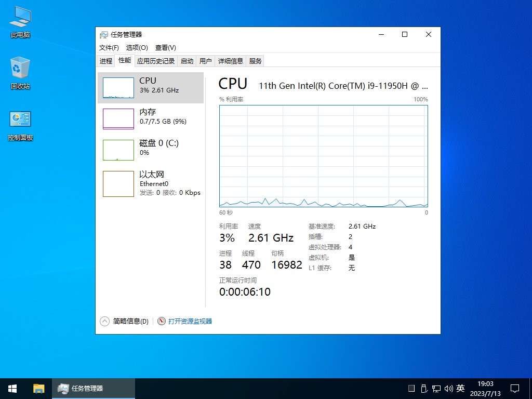Viewport: 532px width, 399px height.
Task: Click network tray icon
Action: (436, 389)
